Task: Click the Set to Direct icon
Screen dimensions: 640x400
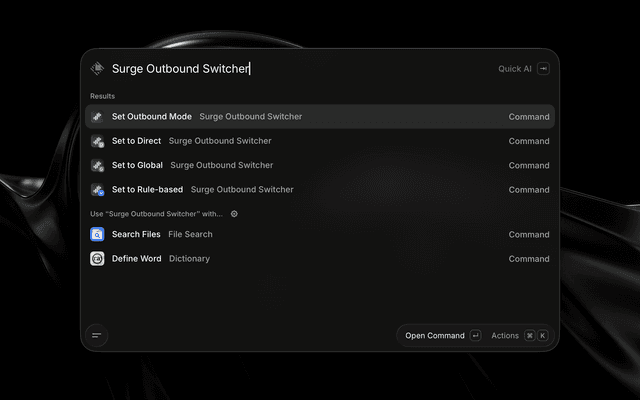Action: 97,141
